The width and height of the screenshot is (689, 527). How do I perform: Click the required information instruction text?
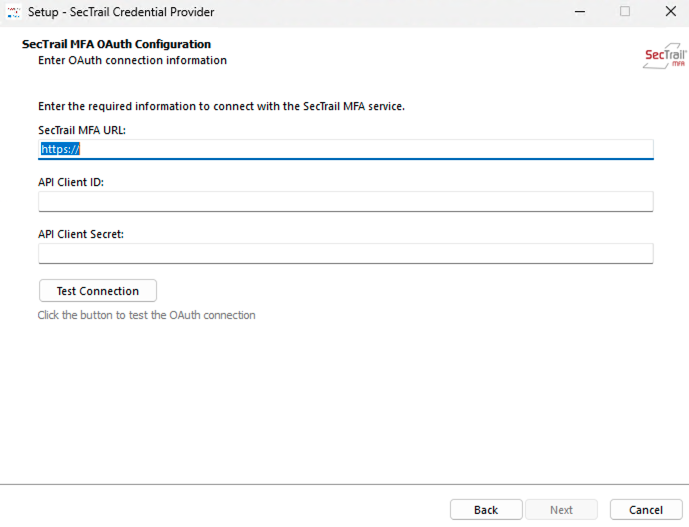tap(221, 106)
